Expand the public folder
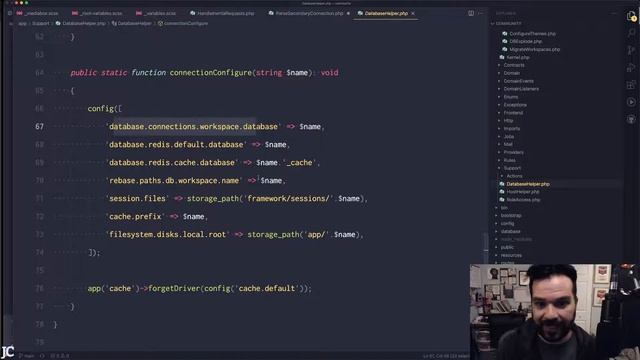Image resolution: width=640 pixels, height=360 pixels. (507, 247)
